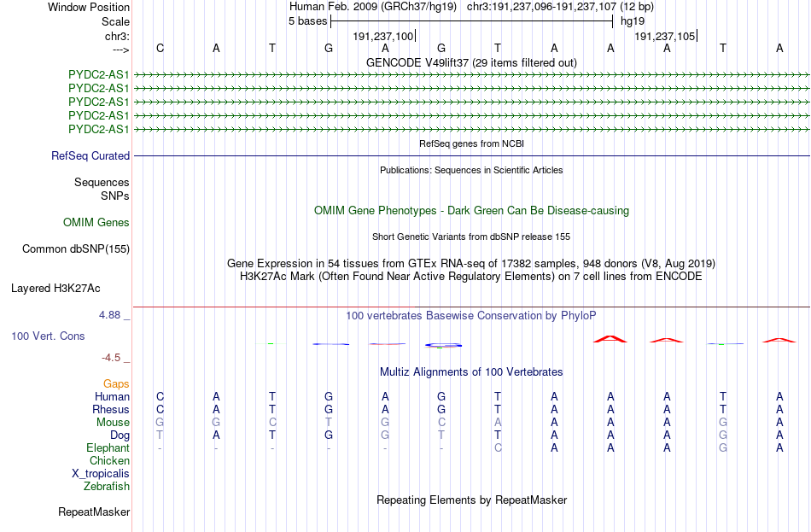Screen dimensions: 811x532
Task: Open Repeating Elements by RepeatMasker title
Action: point(471,500)
